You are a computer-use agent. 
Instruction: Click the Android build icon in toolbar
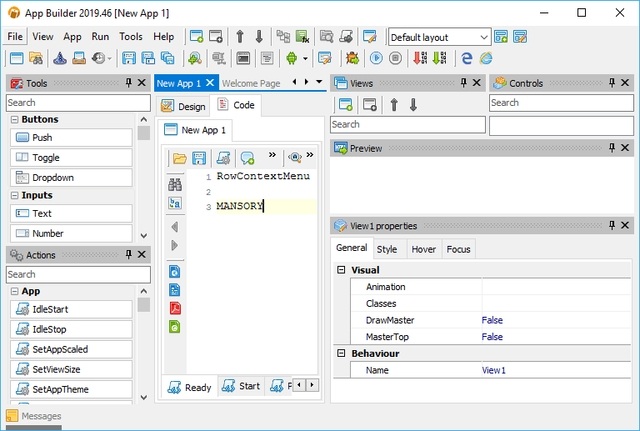[x=291, y=58]
